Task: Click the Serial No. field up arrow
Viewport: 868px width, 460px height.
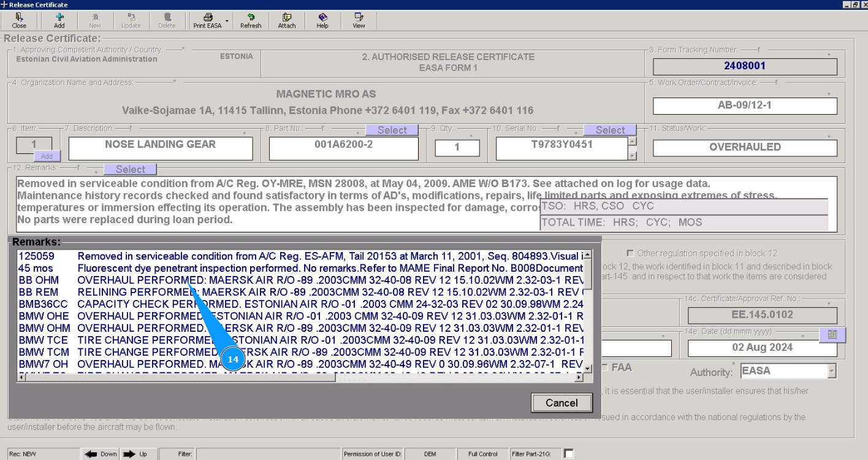Action: (x=633, y=142)
